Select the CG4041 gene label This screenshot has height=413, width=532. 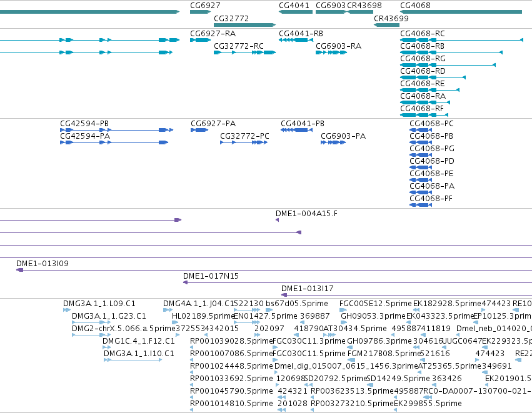pos(294,6)
